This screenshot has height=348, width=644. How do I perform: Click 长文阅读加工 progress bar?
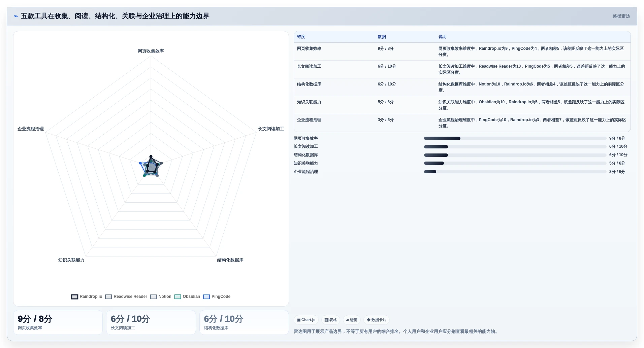click(x=515, y=147)
